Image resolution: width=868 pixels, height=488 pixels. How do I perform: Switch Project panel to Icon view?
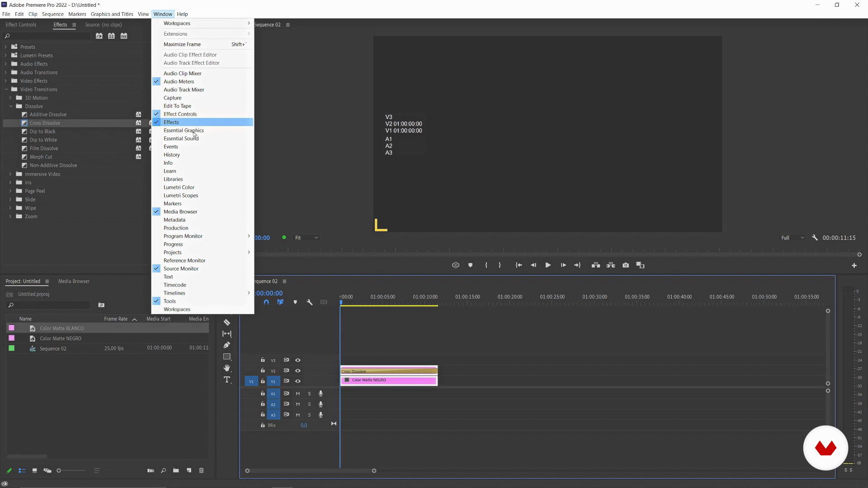tap(34, 470)
